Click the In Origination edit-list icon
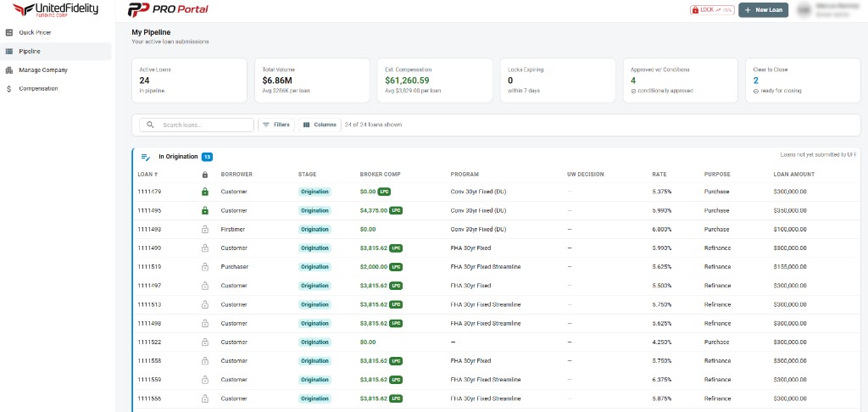This screenshot has width=868, height=412. coord(145,157)
